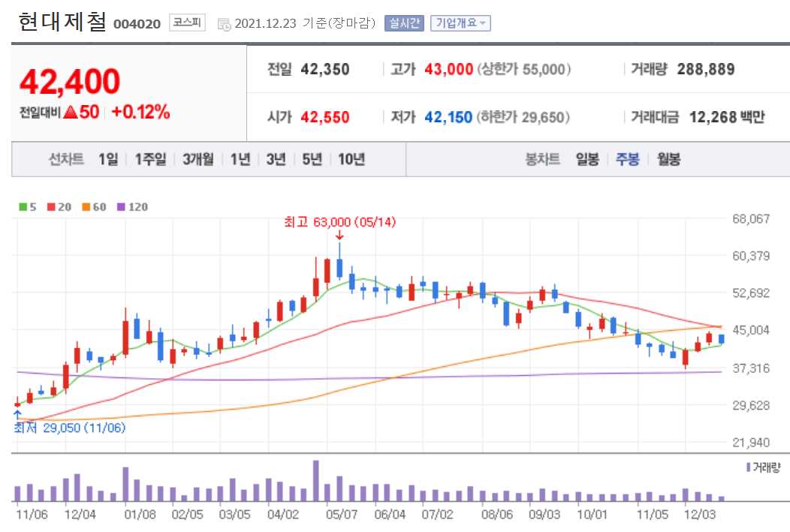Open the 기업개요 dropdown

pos(460,23)
